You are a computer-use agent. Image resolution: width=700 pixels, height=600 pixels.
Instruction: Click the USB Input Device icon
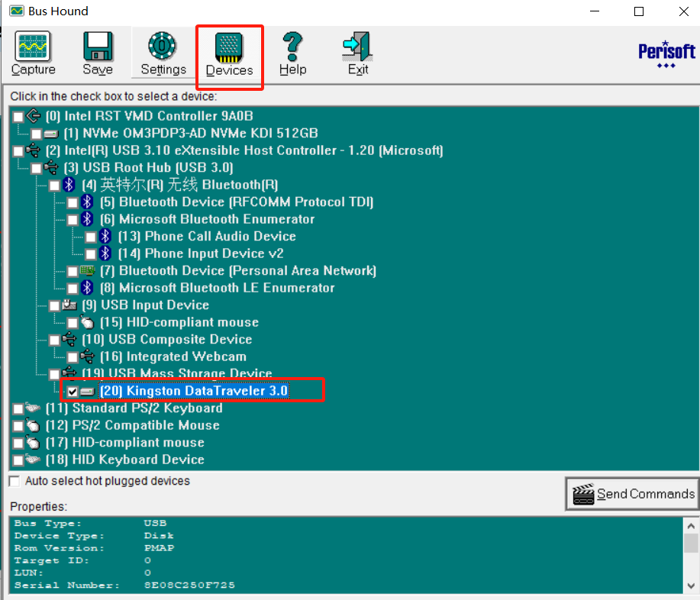[69, 305]
